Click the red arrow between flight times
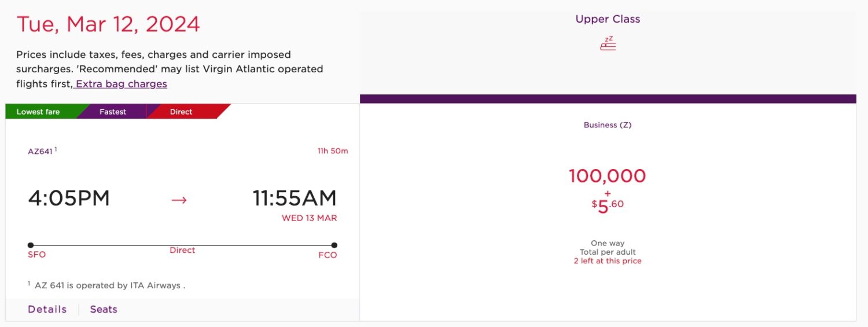 pos(179,200)
